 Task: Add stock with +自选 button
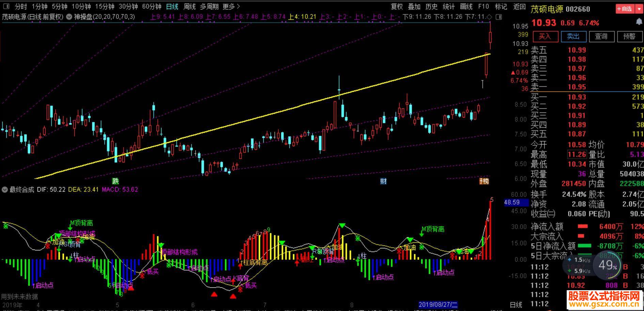click(625, 9)
